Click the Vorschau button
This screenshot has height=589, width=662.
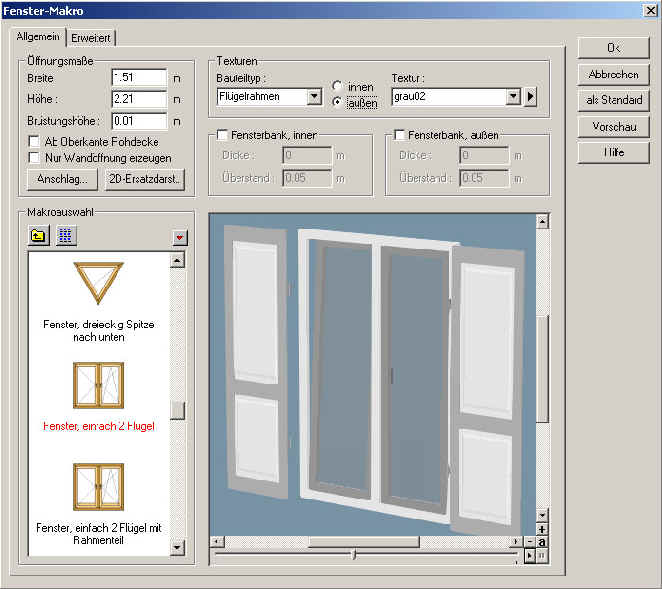[614, 127]
